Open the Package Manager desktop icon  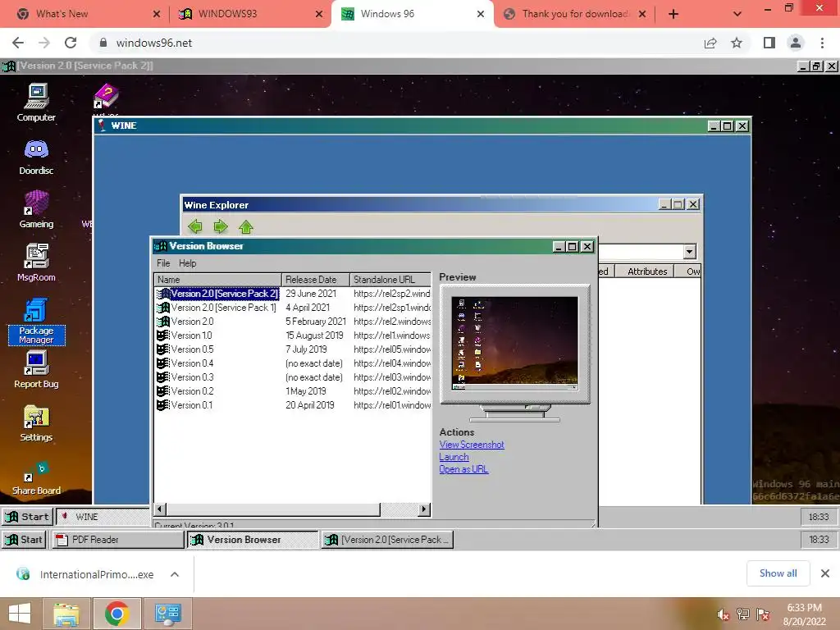[x=36, y=322]
